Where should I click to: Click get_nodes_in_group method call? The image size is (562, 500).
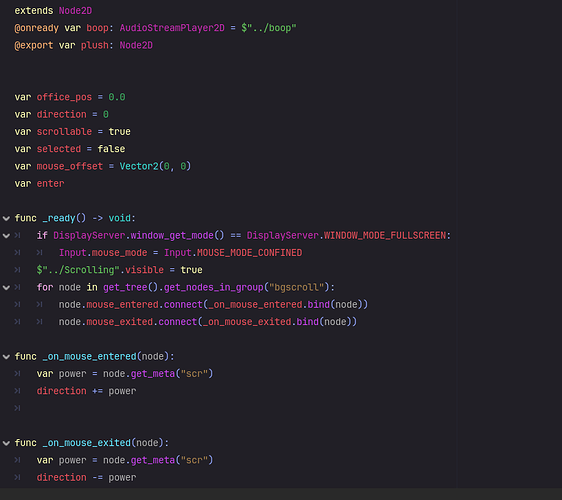[214, 287]
